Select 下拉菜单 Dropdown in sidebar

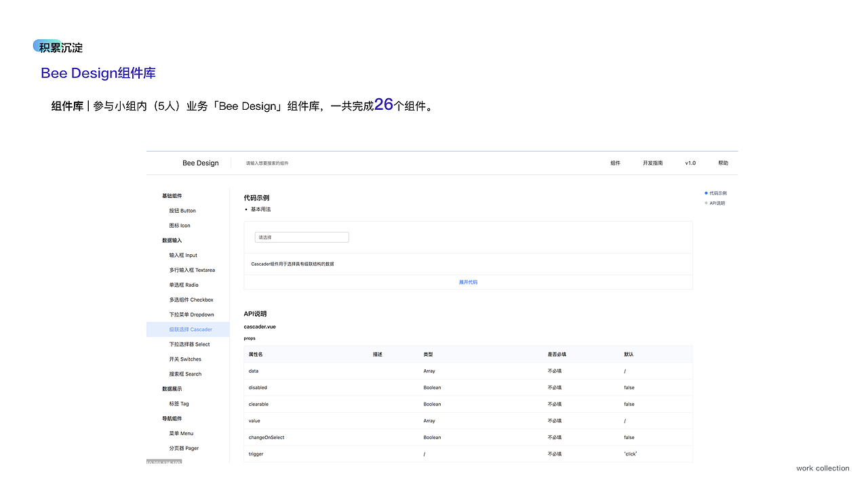[x=191, y=314]
